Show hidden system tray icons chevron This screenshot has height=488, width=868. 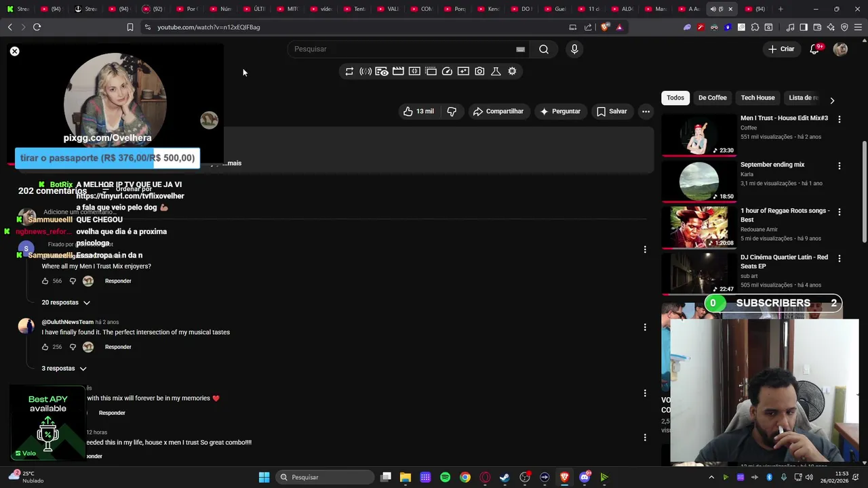pos(711,477)
